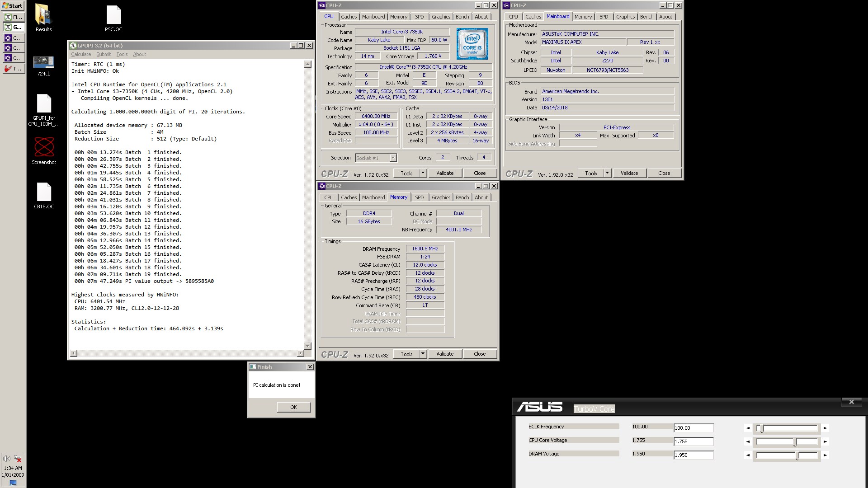Click the CPU Core Voltage slider
Screen dimensions: 868x488
[x=787, y=441]
